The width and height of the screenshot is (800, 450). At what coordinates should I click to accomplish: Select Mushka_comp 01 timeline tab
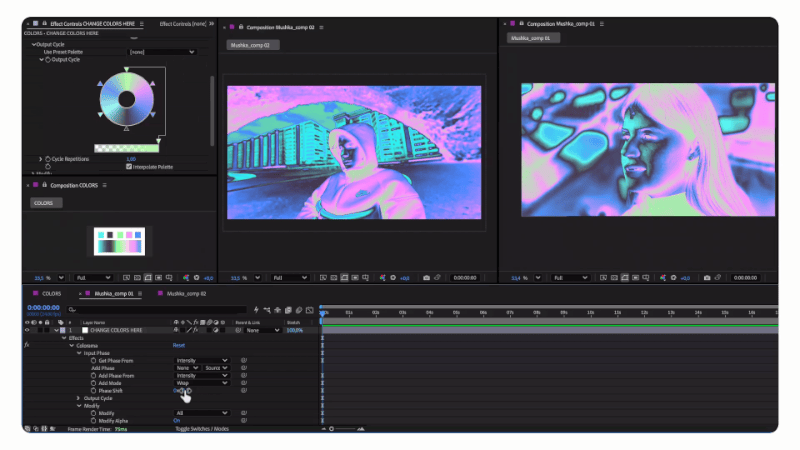click(x=114, y=293)
